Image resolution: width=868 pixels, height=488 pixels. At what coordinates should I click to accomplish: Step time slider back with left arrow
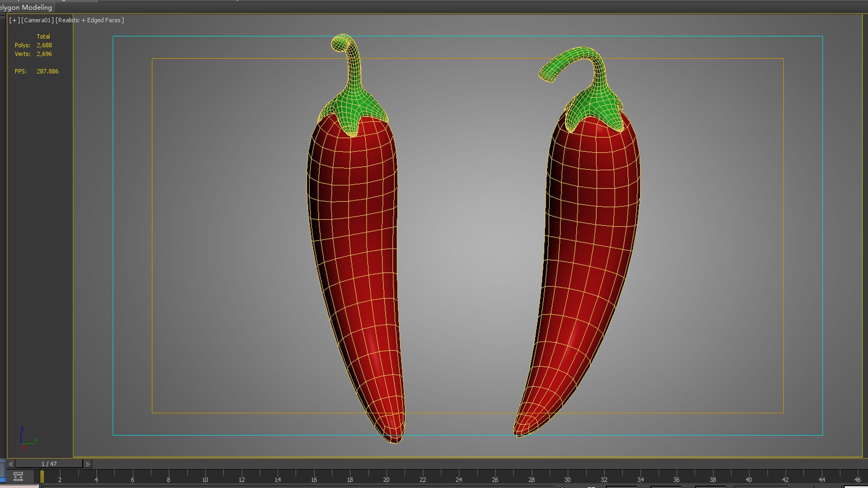click(11, 464)
